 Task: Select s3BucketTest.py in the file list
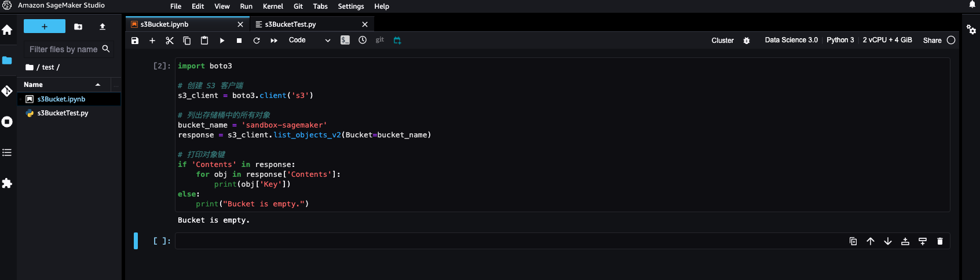(69, 113)
